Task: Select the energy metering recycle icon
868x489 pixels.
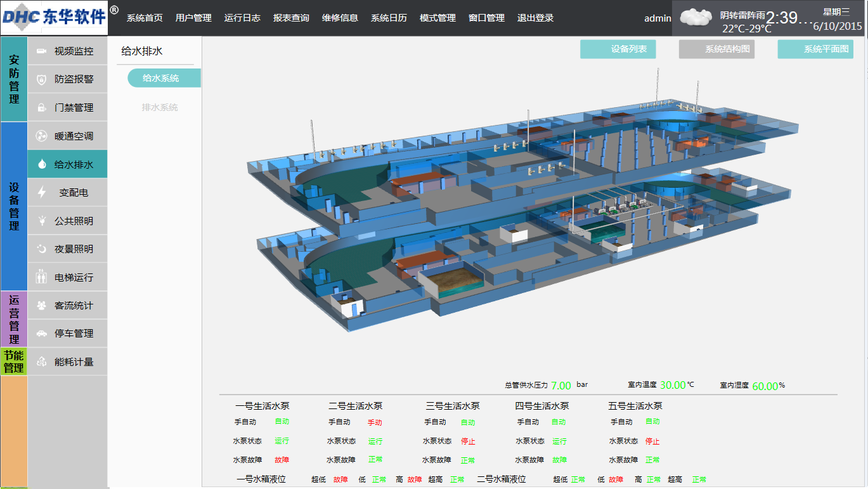Action: click(x=42, y=362)
